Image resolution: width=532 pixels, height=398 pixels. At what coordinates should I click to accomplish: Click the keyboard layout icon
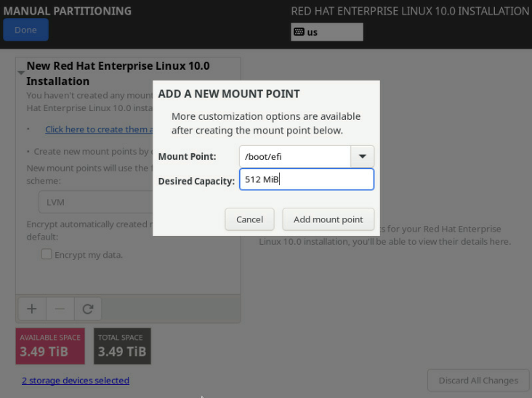coord(299,32)
